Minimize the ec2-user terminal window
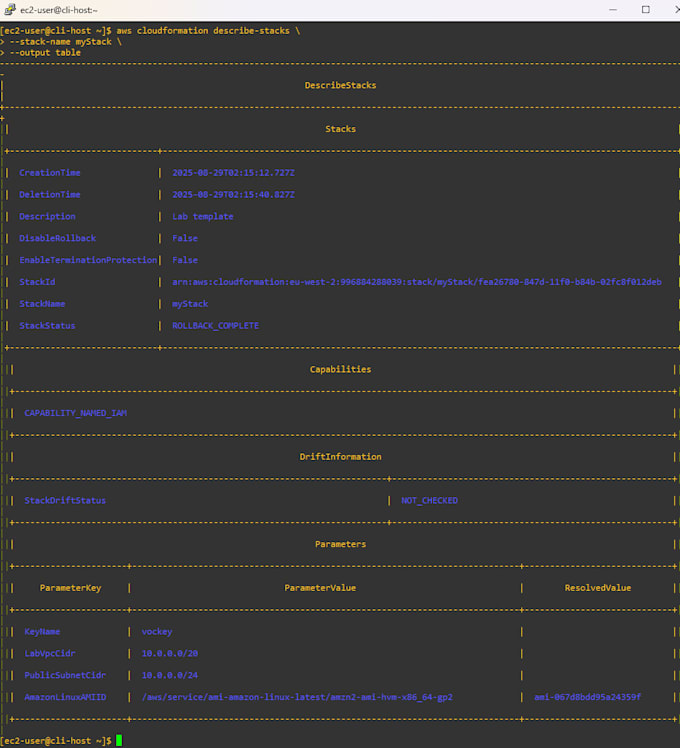This screenshot has height=748, width=680. pos(613,10)
